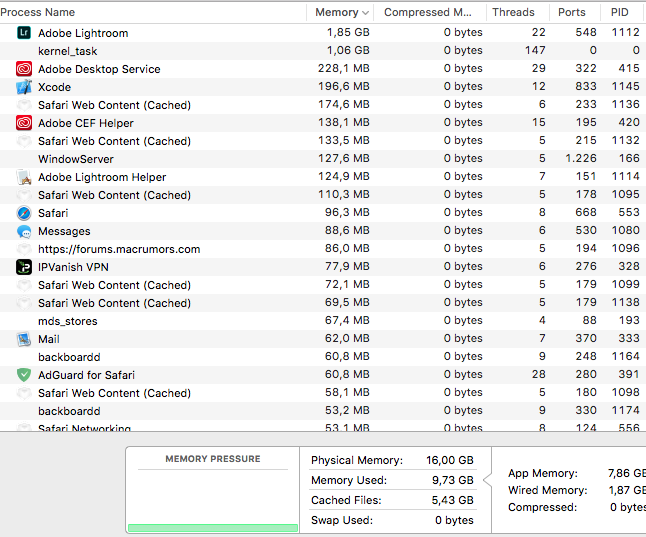This screenshot has height=537, width=646.
Task: Sort by PID column header
Action: click(x=619, y=12)
